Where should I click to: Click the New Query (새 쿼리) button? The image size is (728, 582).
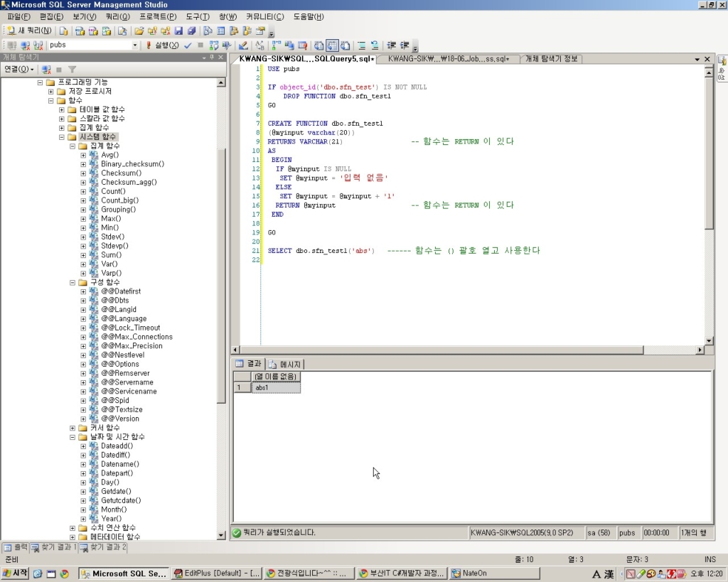point(29,31)
